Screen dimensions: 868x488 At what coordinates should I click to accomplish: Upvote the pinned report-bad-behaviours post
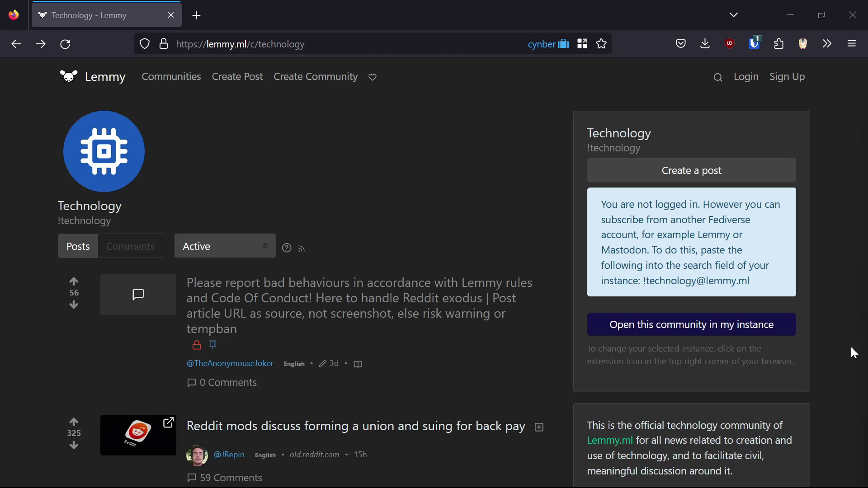(x=74, y=281)
